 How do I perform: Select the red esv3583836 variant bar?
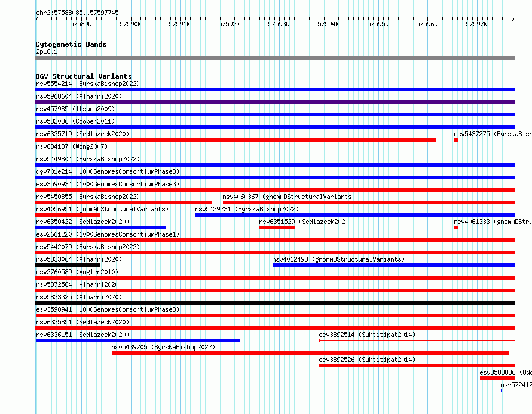[497, 378]
